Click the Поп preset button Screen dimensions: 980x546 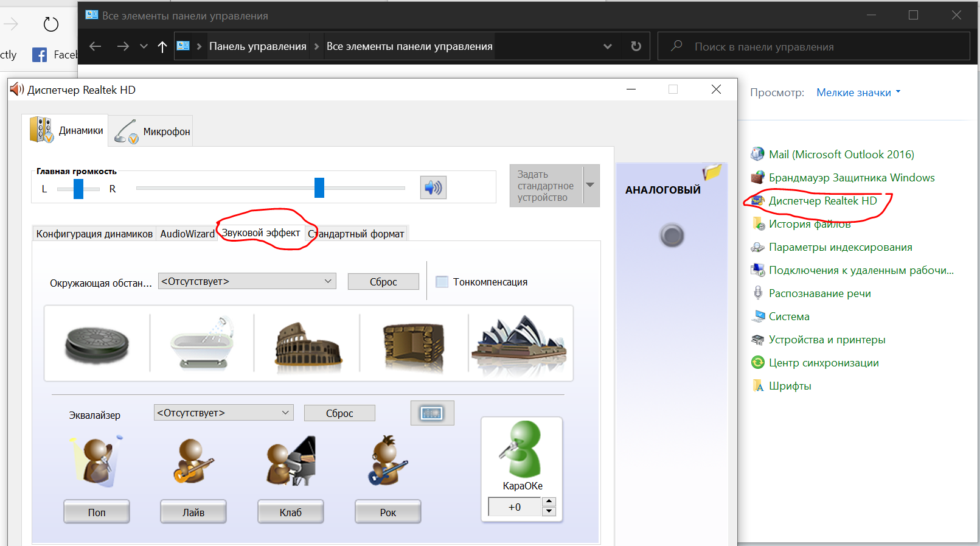(97, 512)
